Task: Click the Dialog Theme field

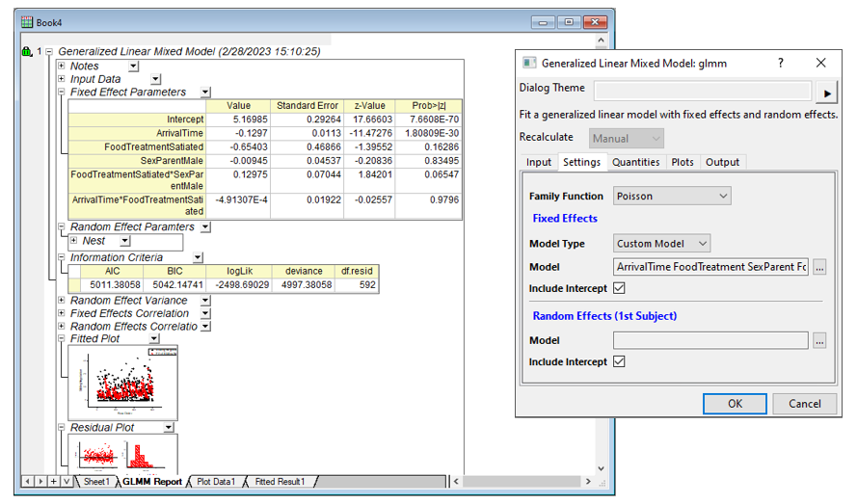Action: pyautogui.click(x=703, y=91)
